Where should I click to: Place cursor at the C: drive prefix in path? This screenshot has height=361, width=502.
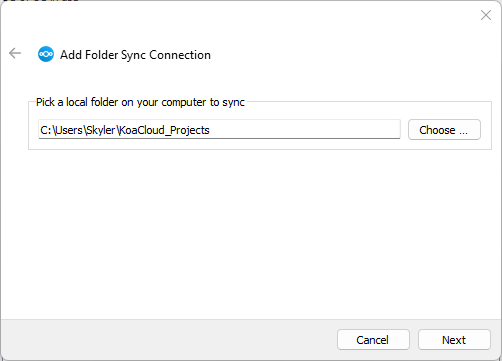(x=45, y=130)
